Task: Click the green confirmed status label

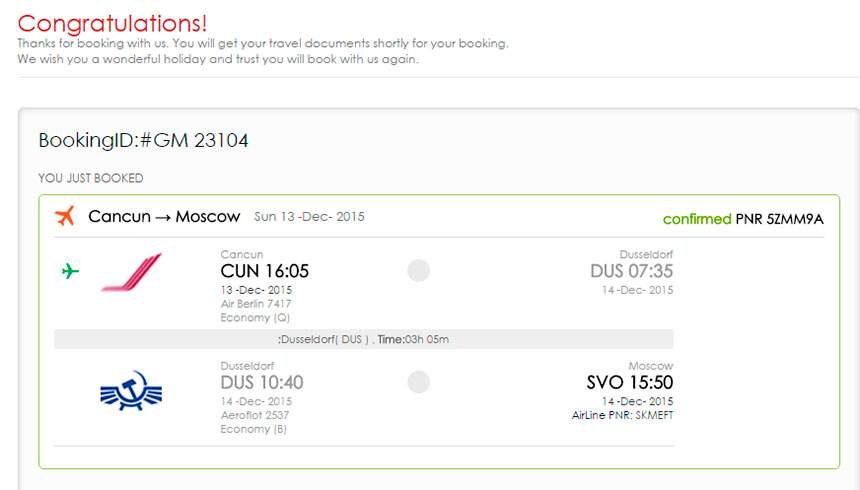Action: pyautogui.click(x=697, y=219)
